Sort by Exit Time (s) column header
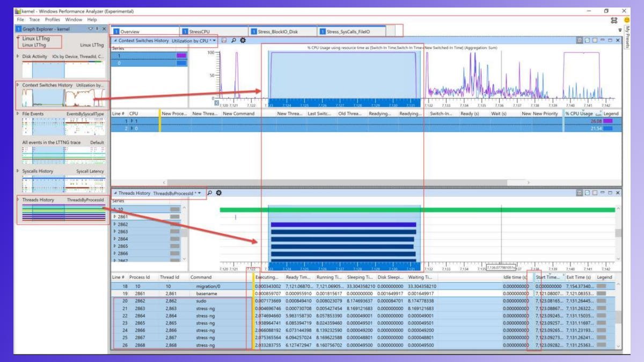 point(579,277)
